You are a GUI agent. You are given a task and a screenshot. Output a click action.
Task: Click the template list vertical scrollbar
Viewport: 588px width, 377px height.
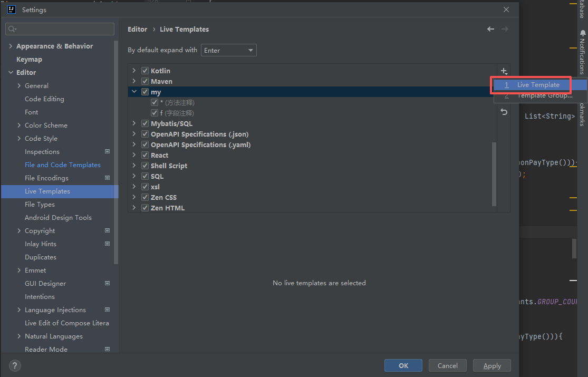(x=494, y=174)
